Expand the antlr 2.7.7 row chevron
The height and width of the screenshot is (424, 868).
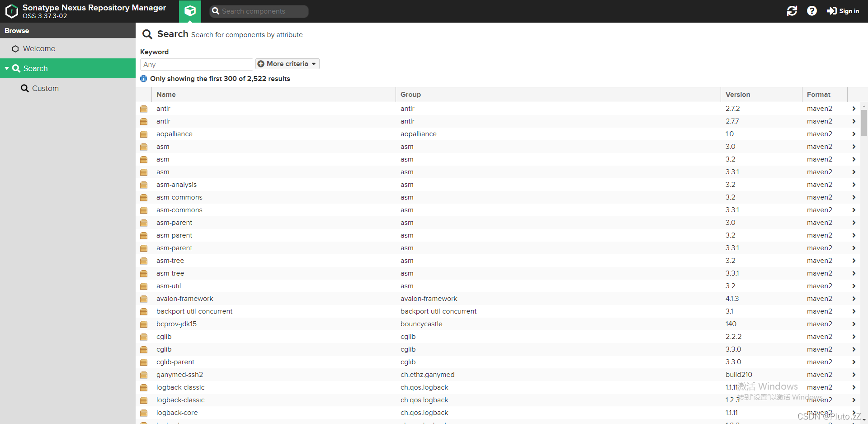(854, 121)
